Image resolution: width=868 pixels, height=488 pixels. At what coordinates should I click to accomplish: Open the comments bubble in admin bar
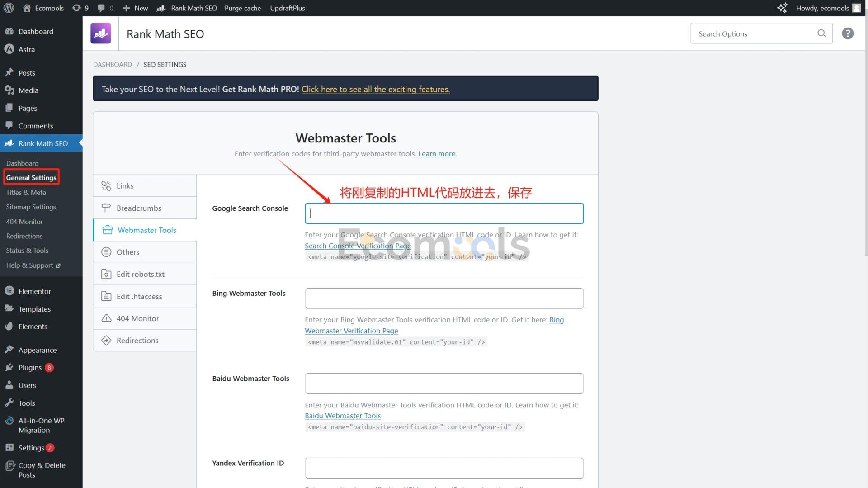coord(105,8)
